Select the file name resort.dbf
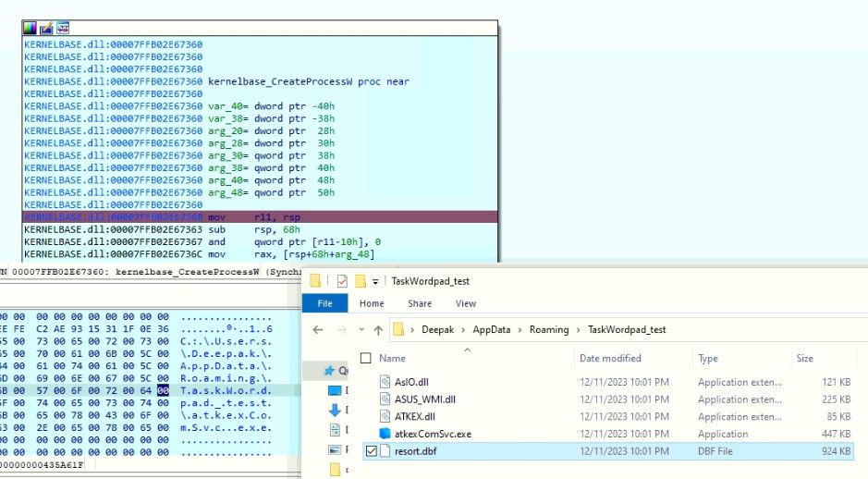Image resolution: width=868 pixels, height=479 pixels. click(415, 451)
